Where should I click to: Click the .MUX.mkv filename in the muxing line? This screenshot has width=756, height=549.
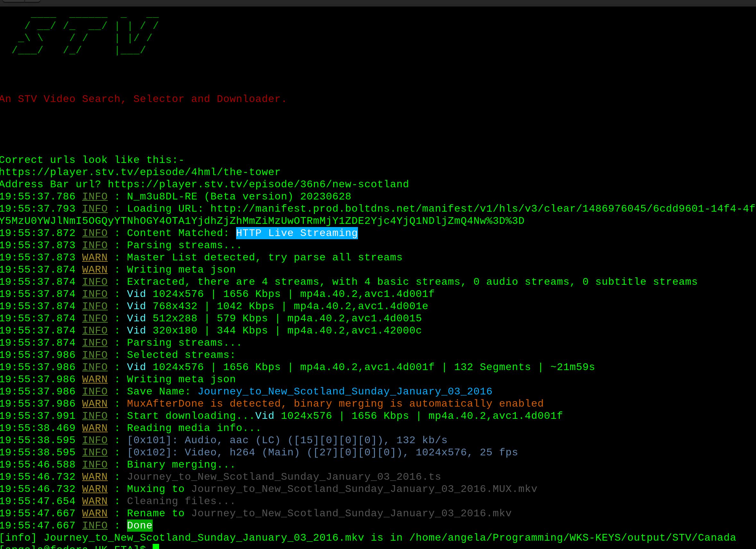click(x=364, y=489)
